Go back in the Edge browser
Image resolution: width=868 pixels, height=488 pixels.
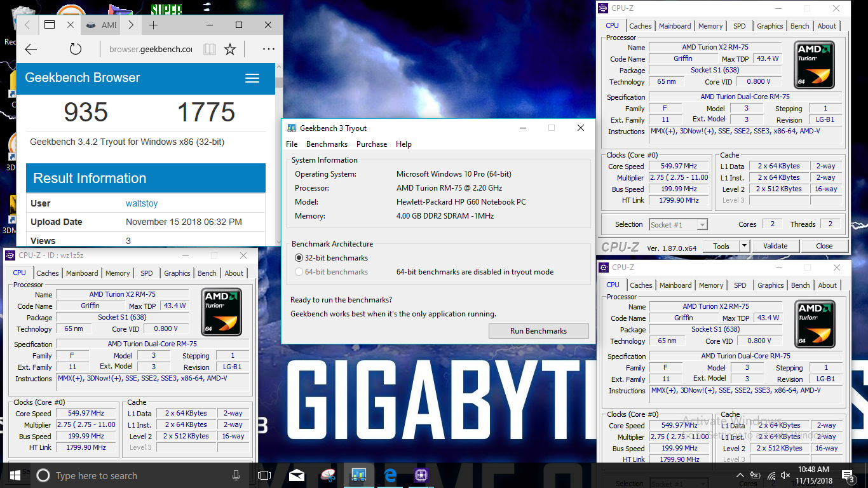tap(31, 49)
